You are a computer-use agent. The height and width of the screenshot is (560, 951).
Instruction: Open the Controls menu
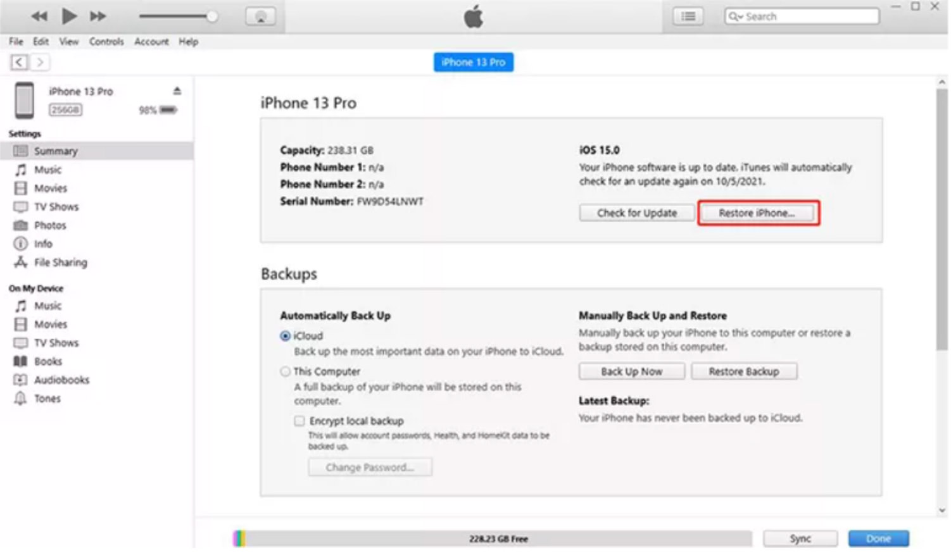click(x=106, y=42)
